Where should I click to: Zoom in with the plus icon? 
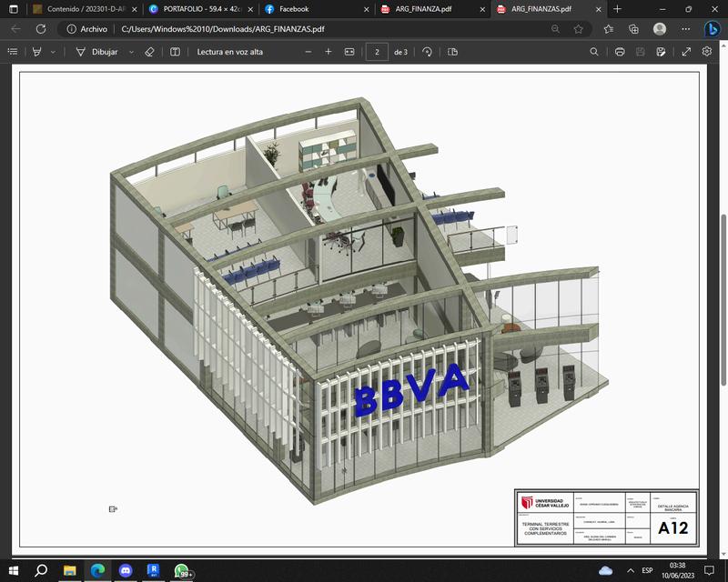tap(329, 52)
